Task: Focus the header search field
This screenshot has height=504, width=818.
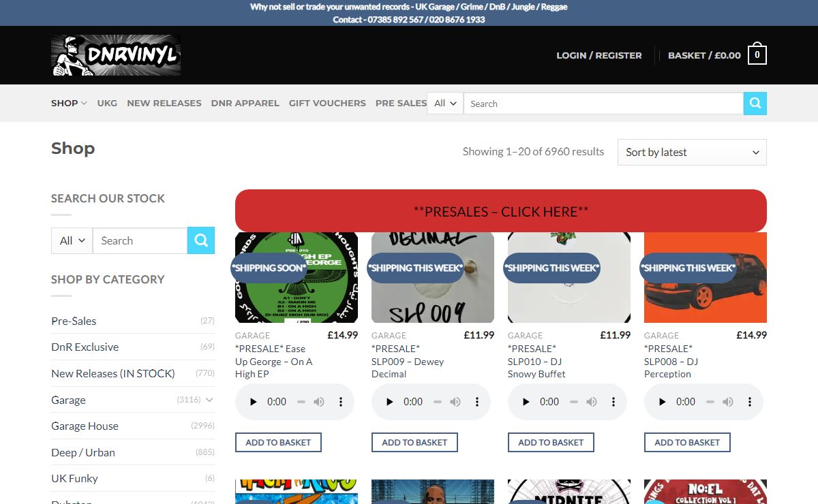Action: pyautogui.click(x=603, y=104)
